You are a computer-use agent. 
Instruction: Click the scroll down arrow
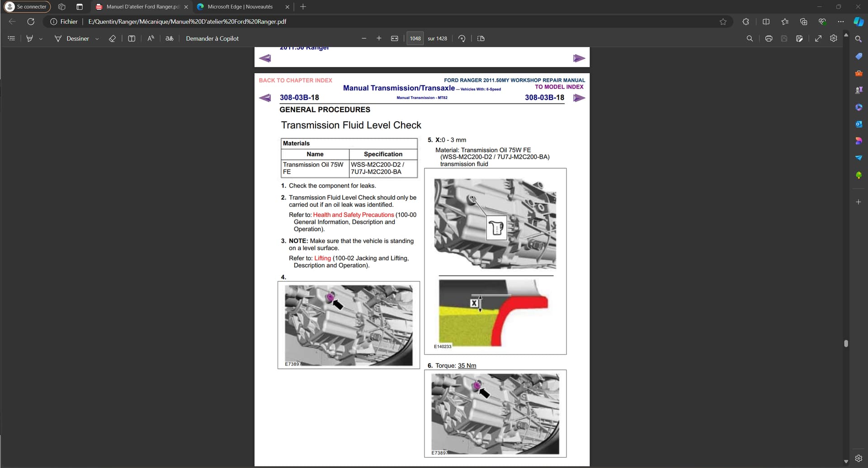tap(846, 462)
